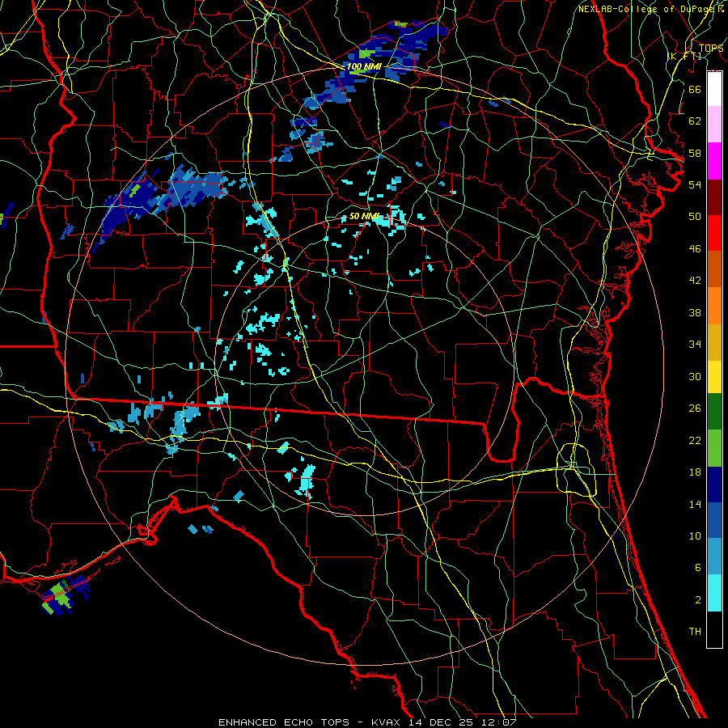The height and width of the screenshot is (728, 728).
Task: Click the 10 legend scale label
Action: pyautogui.click(x=695, y=535)
